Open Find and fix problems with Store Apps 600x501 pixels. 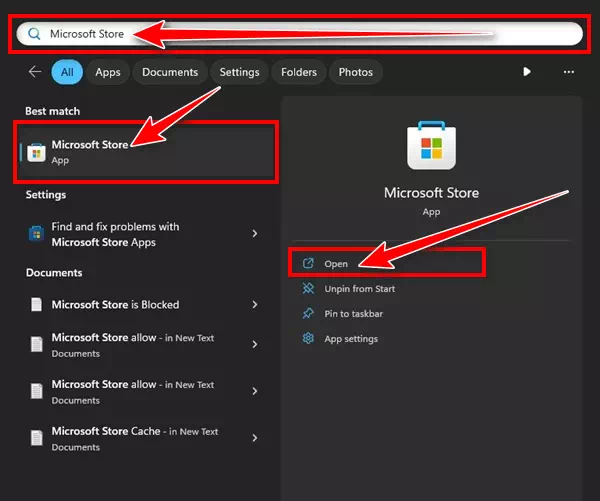click(x=144, y=234)
